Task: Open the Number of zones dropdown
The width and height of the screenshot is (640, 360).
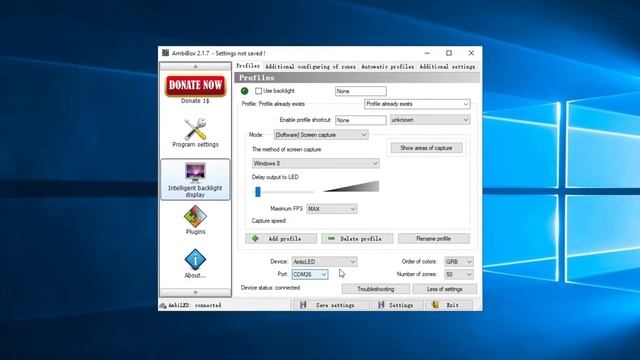Action: [459, 274]
